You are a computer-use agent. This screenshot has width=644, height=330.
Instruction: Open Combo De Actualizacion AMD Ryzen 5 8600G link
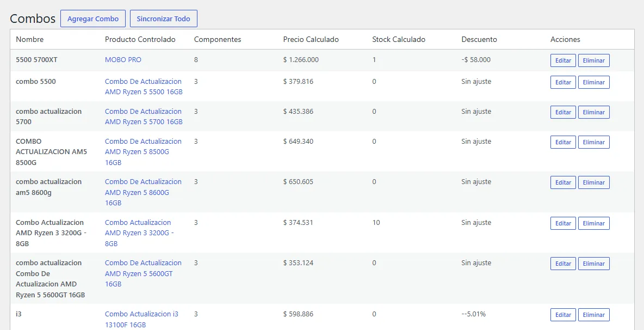click(144, 192)
